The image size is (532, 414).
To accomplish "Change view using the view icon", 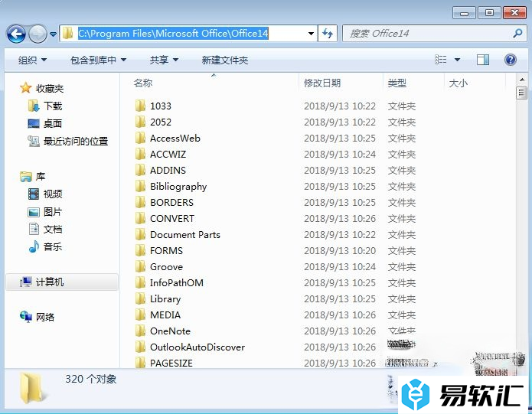I will coord(440,60).
